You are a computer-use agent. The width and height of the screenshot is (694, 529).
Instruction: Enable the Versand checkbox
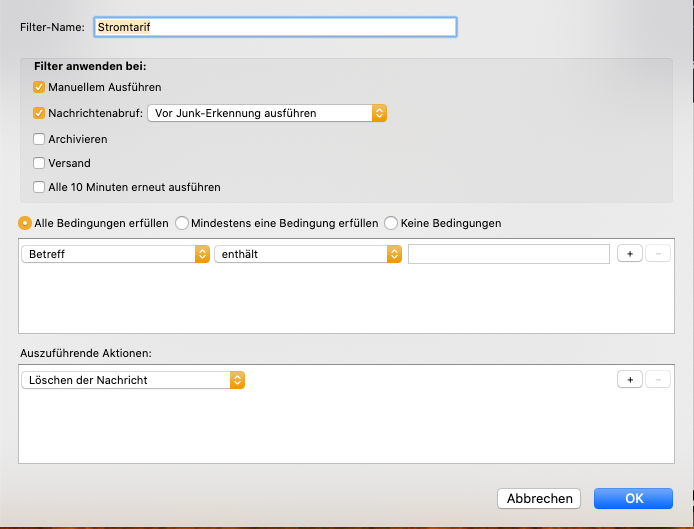pos(39,163)
